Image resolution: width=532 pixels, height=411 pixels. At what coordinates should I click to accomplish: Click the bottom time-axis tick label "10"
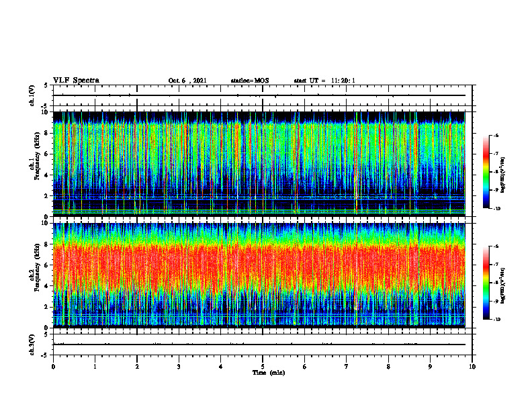click(x=472, y=367)
